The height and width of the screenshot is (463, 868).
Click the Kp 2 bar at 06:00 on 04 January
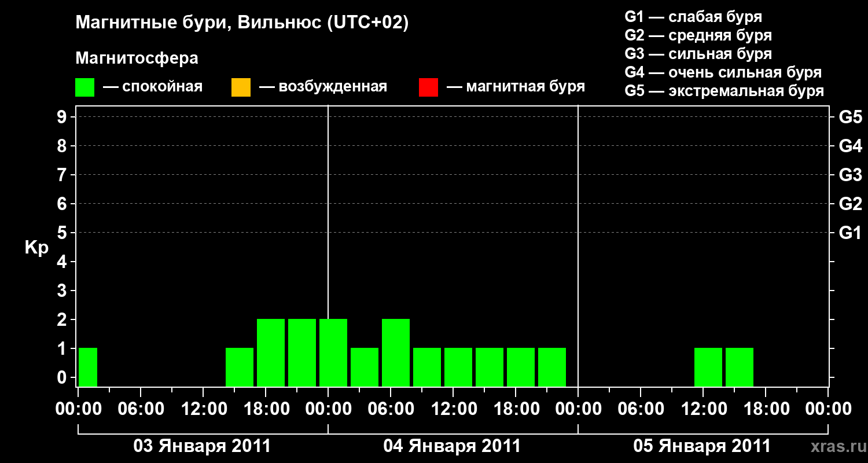[396, 352]
